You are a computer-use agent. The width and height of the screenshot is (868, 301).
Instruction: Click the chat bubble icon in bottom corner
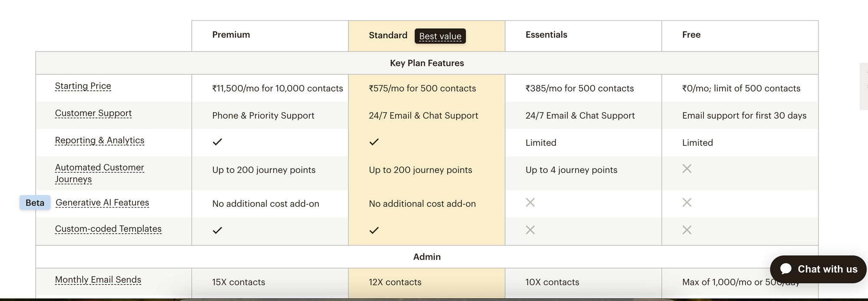point(786,269)
